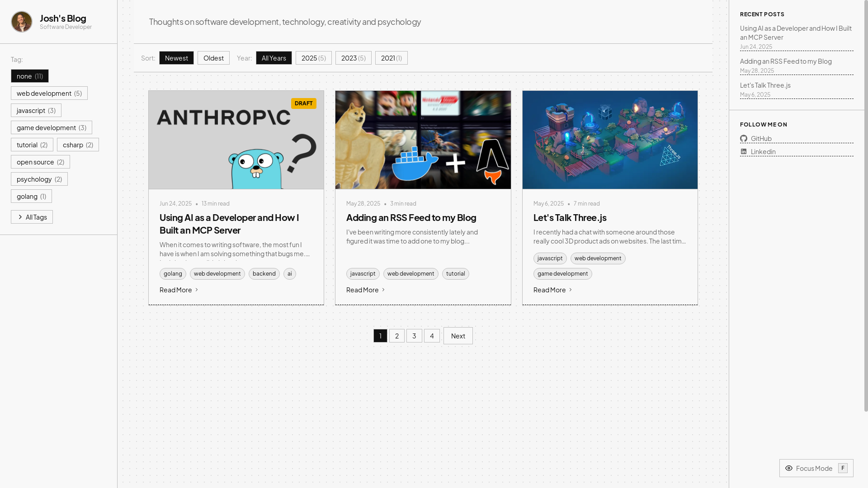This screenshot has height=488, width=868.
Task: Click the page vertical scrollbar
Action: coord(866,206)
